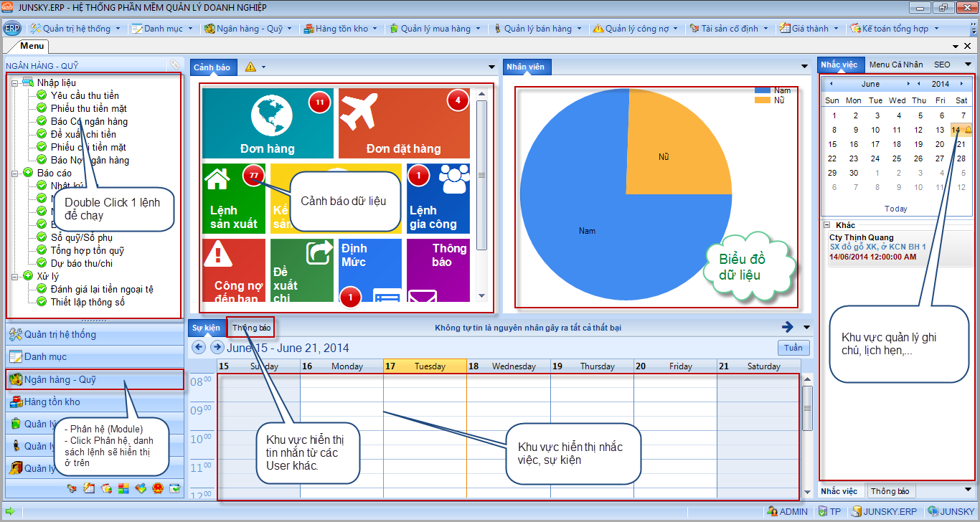Image resolution: width=980 pixels, height=522 pixels.
Task: Click the round ERP logo button
Action: pos(12,29)
